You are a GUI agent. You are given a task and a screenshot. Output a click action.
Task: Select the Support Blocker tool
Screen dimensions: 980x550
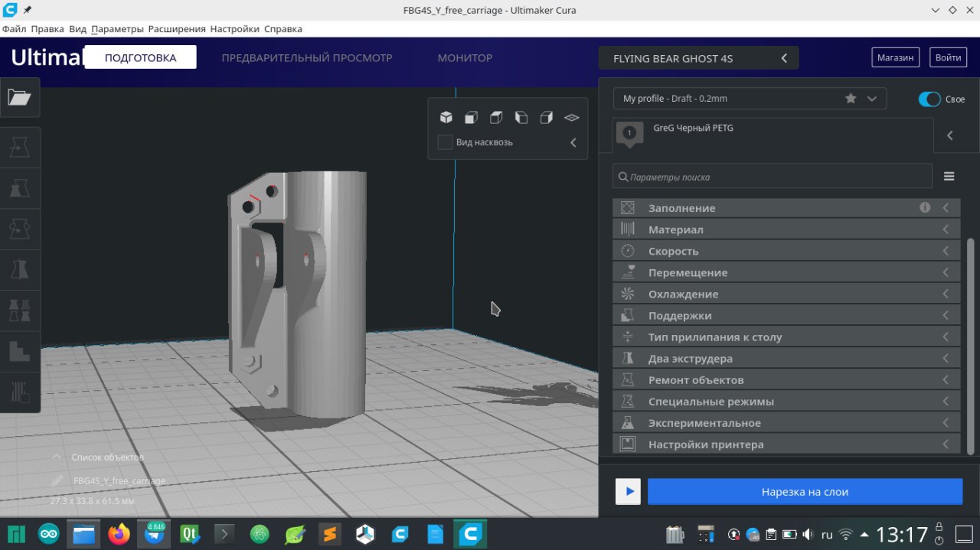[x=19, y=351]
